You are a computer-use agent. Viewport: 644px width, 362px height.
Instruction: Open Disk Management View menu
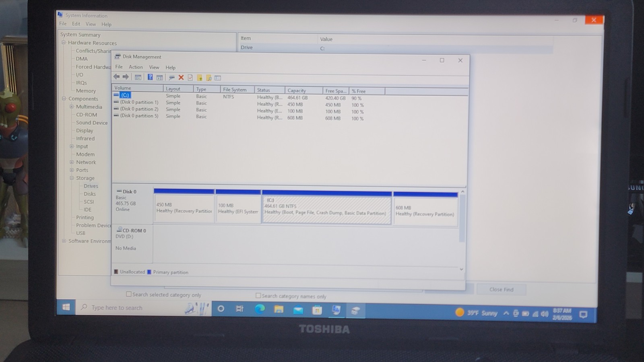[154, 67]
